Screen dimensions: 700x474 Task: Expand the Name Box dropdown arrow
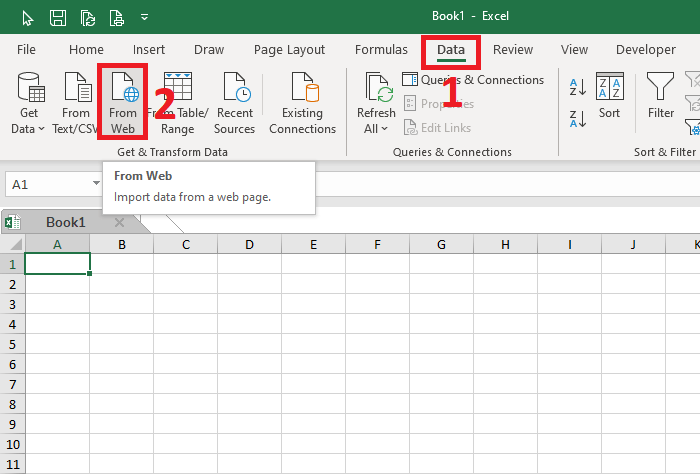click(x=96, y=183)
